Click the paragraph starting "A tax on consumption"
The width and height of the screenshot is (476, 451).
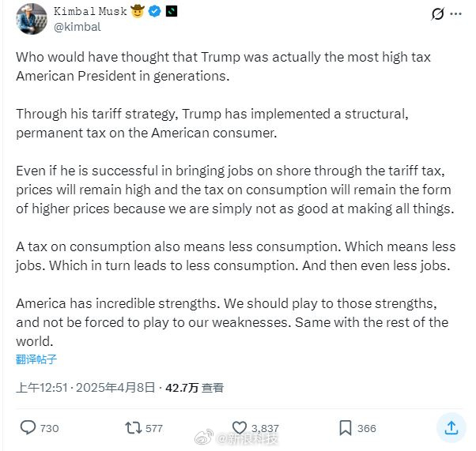click(x=236, y=257)
